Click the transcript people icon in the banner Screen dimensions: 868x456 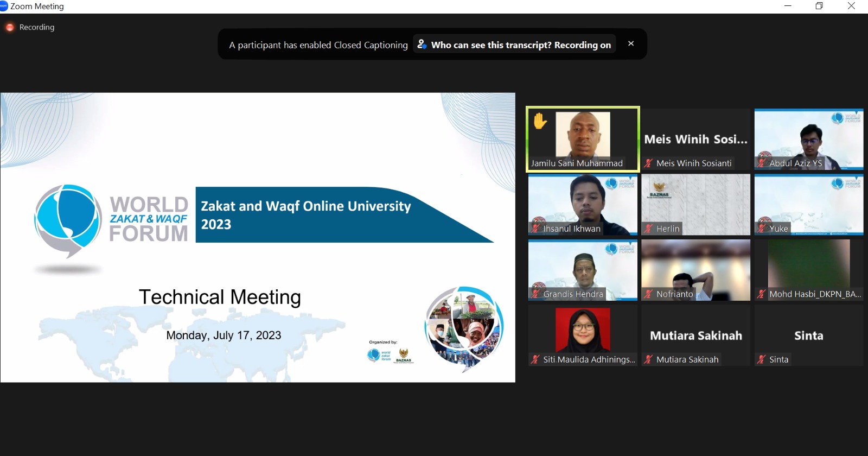click(x=422, y=44)
